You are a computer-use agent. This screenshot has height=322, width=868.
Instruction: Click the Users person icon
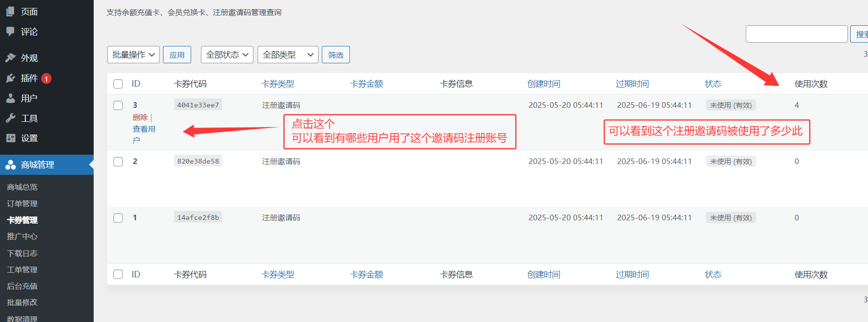pyautogui.click(x=10, y=98)
